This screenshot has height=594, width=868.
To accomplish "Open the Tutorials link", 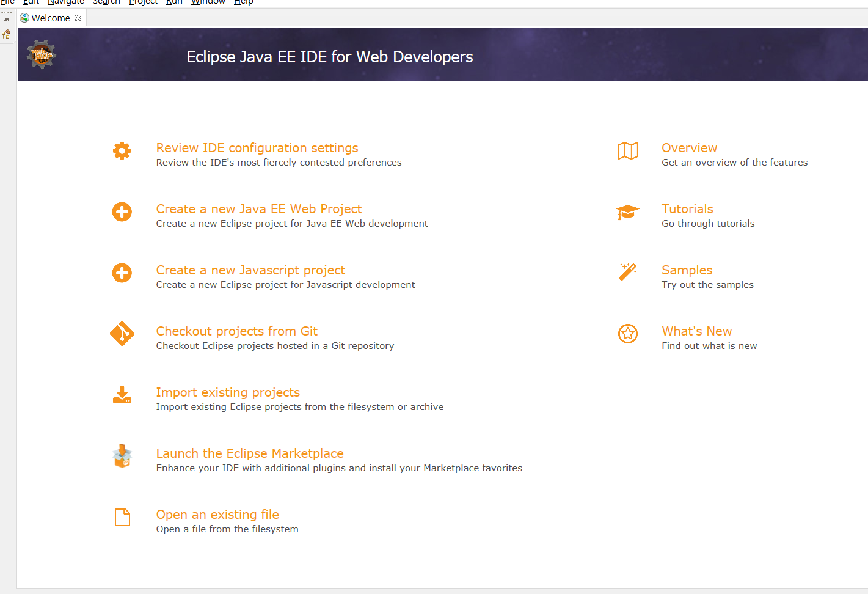I will pos(687,209).
